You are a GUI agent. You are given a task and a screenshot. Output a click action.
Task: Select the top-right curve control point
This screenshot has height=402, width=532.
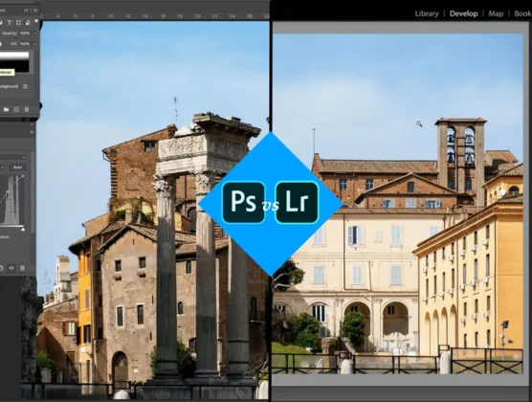23,176
